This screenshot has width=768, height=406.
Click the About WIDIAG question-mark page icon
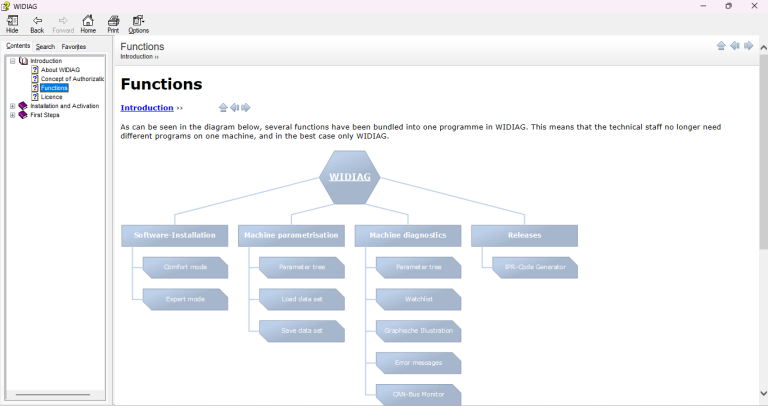pos(35,70)
